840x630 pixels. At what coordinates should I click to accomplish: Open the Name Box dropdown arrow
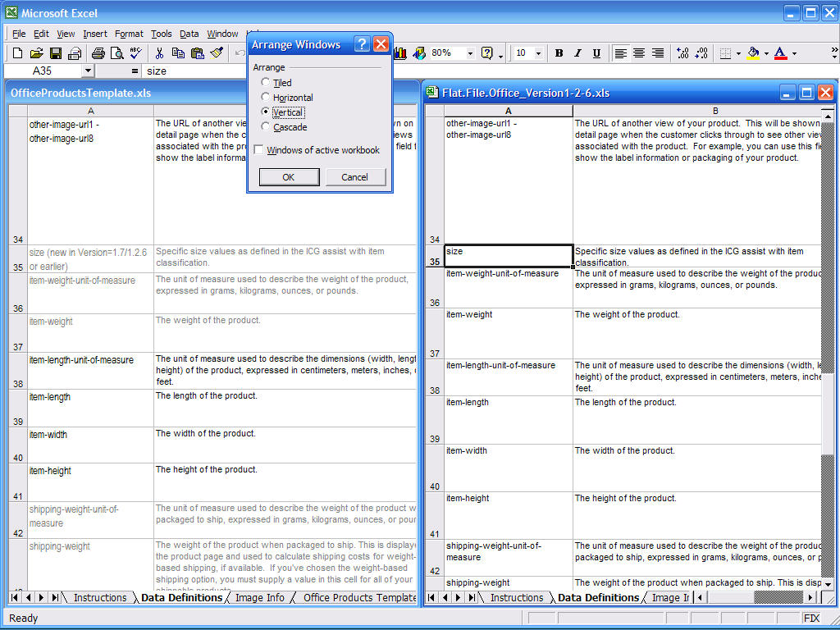click(x=88, y=71)
